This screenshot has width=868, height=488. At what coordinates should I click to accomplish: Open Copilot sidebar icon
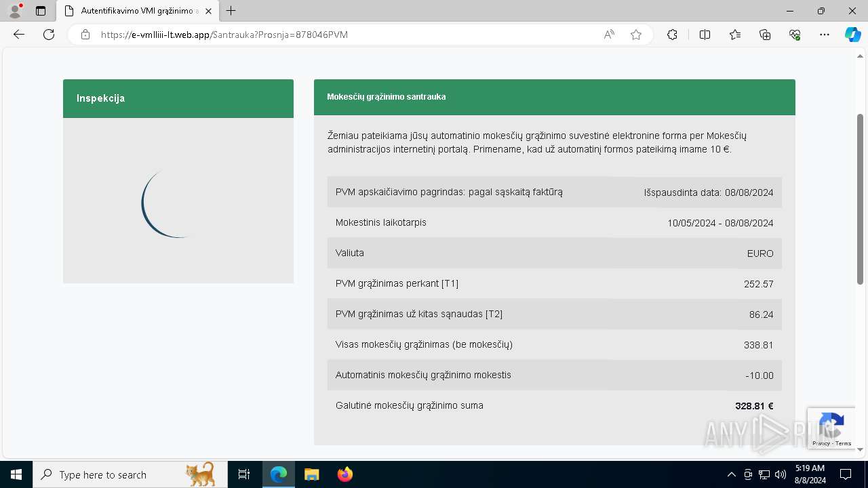(x=852, y=35)
